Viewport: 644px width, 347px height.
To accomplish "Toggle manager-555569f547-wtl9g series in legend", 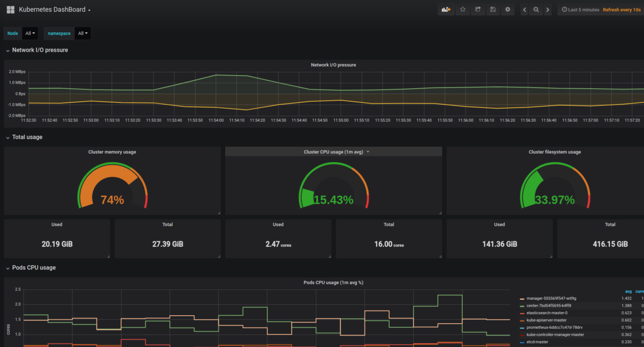I will 551,299.
